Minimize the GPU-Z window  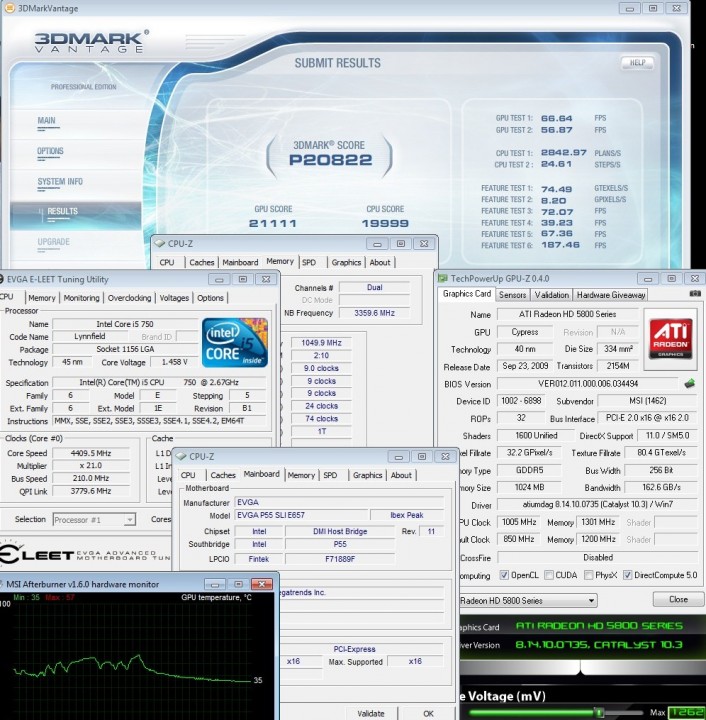pyautogui.click(x=648, y=279)
